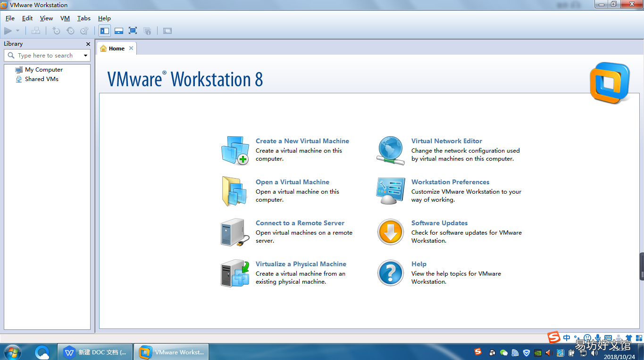The width and height of the screenshot is (644, 360).
Task: Click the Library search field
Action: 47,56
